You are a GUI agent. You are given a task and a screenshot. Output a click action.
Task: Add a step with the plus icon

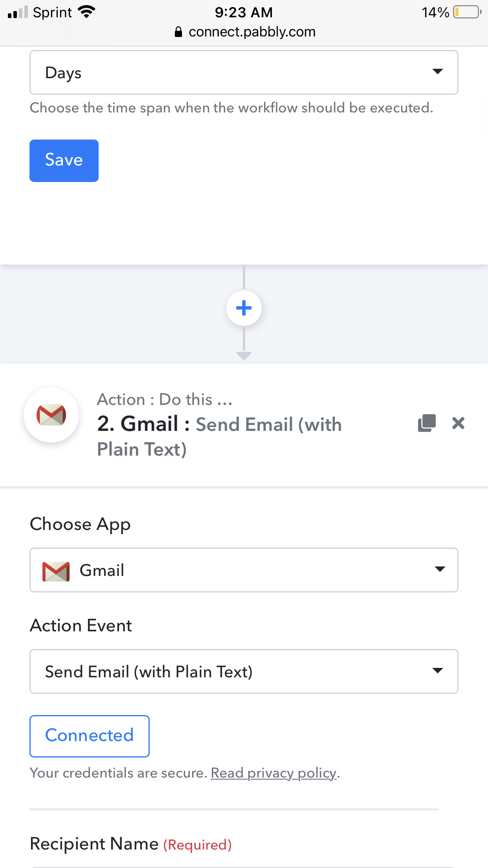point(244,308)
